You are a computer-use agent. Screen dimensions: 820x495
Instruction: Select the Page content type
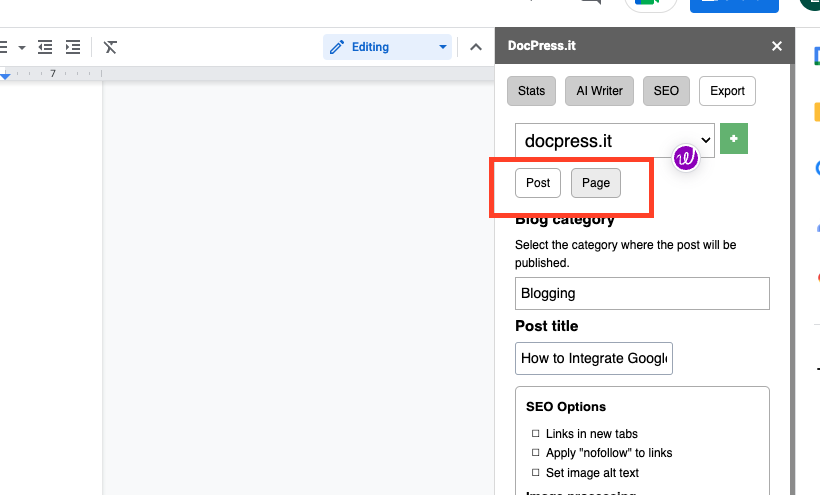point(596,183)
